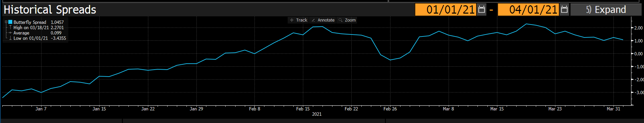
Task: Click the Mar 23 axis date label
Action: pos(555,109)
